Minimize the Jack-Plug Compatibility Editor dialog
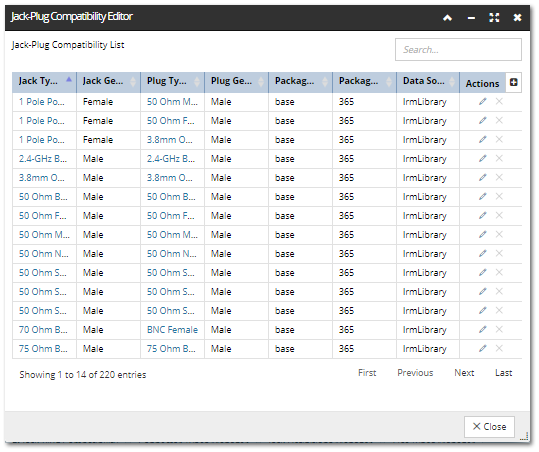Screen dimensions: 539x452 click(x=471, y=18)
